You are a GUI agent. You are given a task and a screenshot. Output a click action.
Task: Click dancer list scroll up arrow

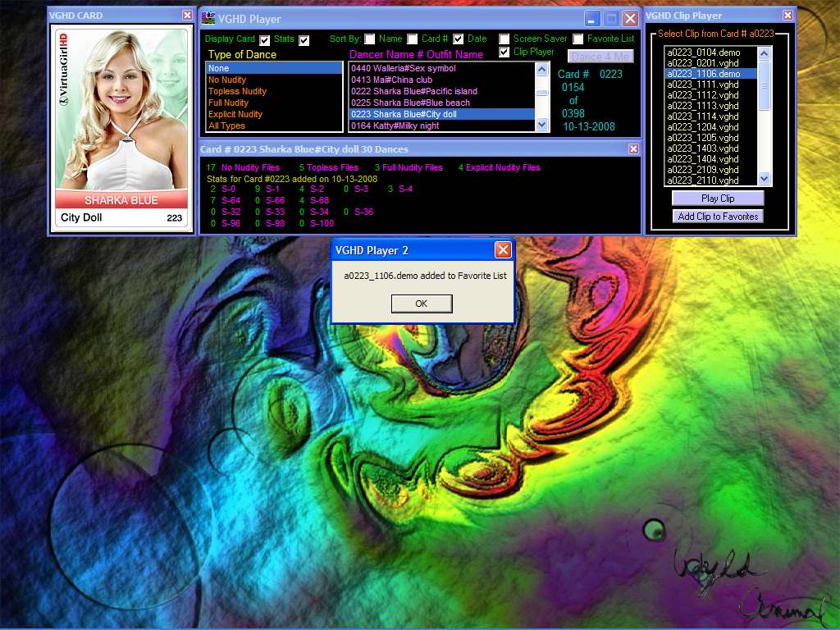pyautogui.click(x=541, y=69)
